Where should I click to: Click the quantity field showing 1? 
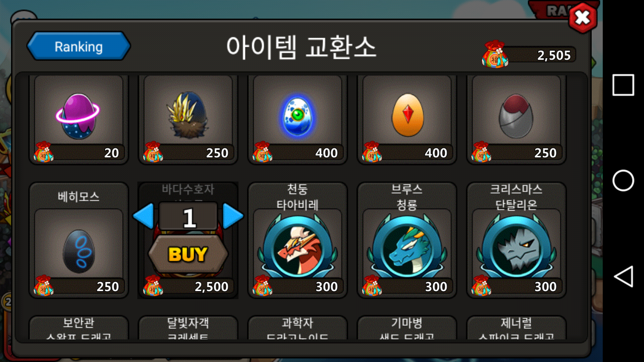(x=189, y=217)
